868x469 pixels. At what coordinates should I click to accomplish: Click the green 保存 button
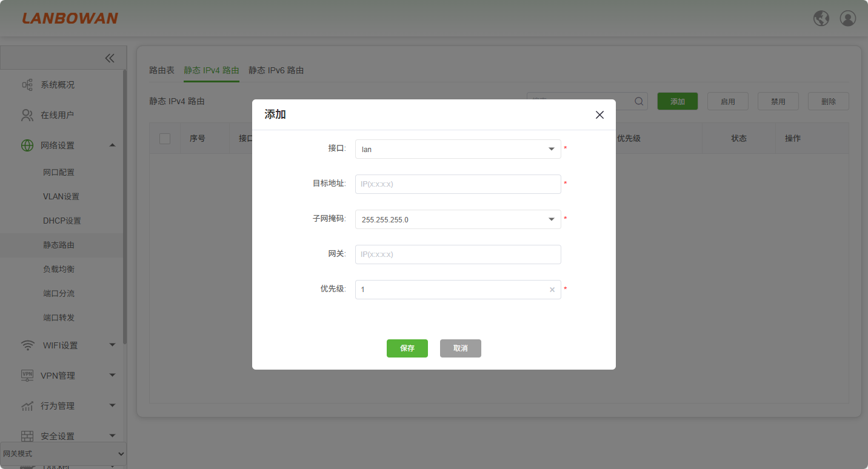pos(407,348)
